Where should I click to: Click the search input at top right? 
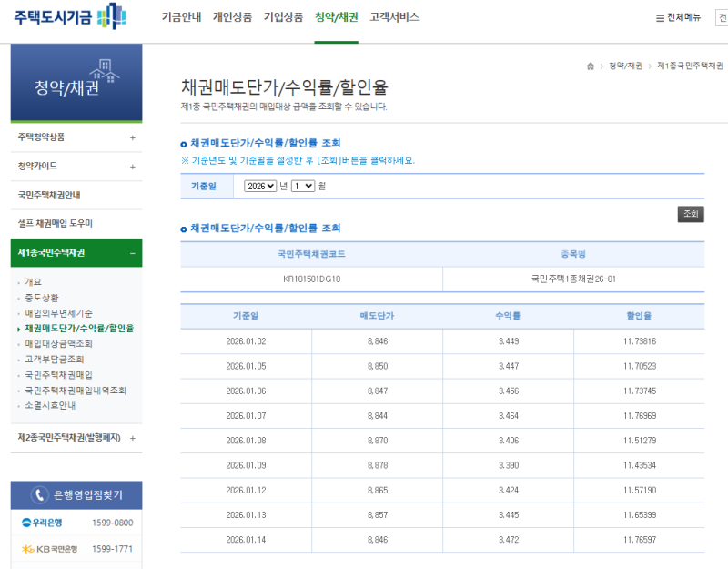click(x=722, y=18)
